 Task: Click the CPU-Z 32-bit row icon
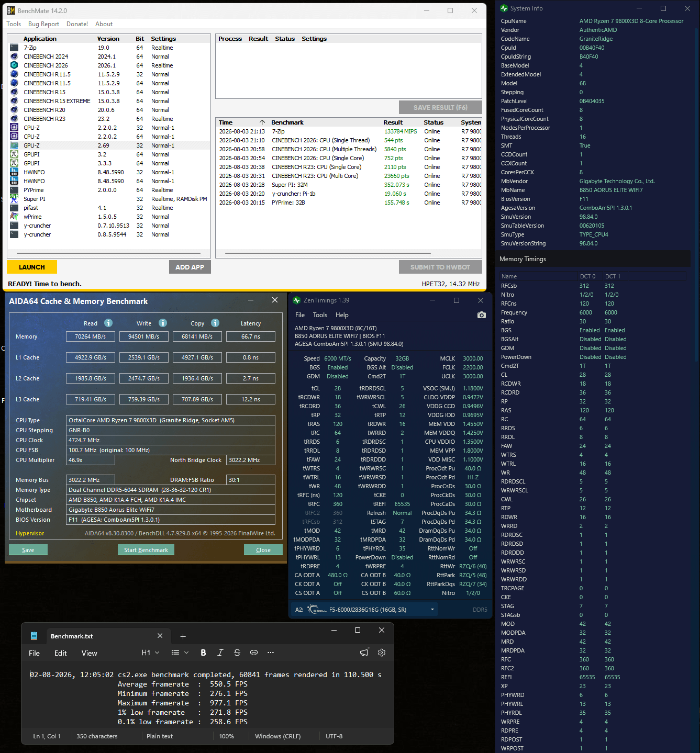[14, 128]
